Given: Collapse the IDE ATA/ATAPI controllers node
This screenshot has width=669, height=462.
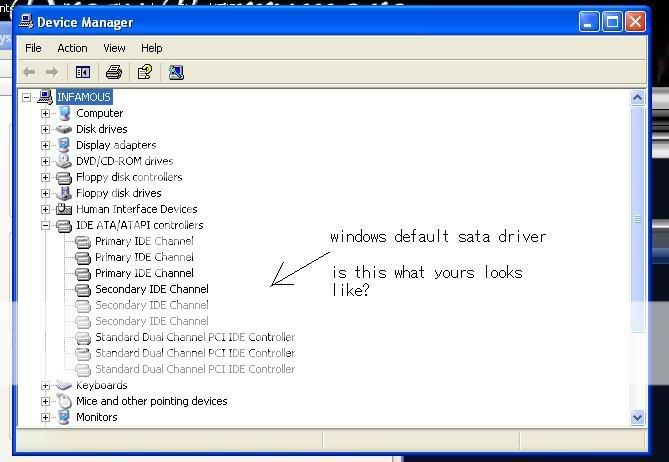Looking at the screenshot, I should click(45, 225).
